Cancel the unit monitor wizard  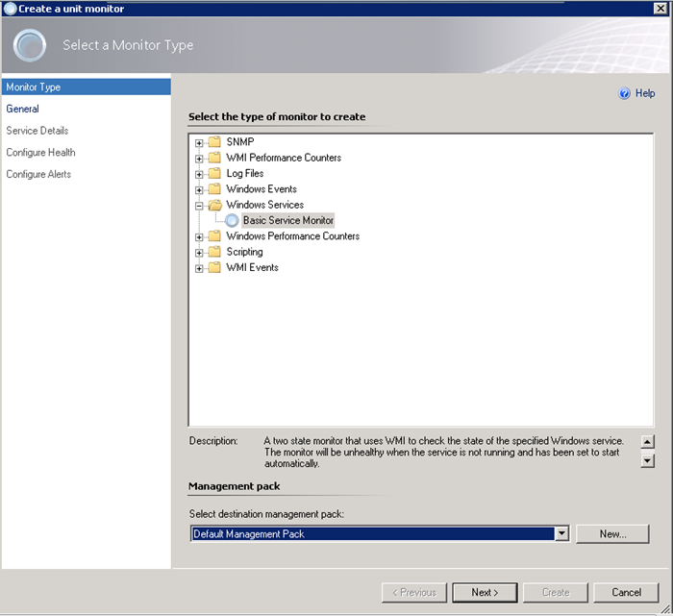[x=626, y=593]
